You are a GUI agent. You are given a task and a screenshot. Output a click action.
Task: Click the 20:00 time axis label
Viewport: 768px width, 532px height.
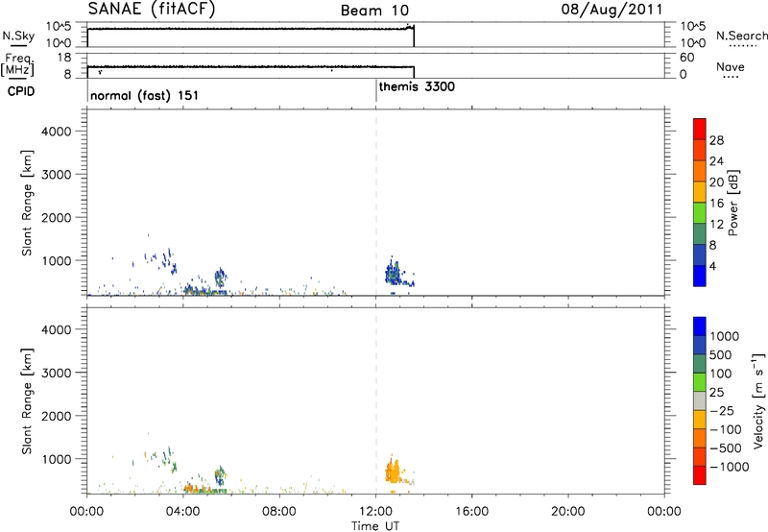coord(568,512)
